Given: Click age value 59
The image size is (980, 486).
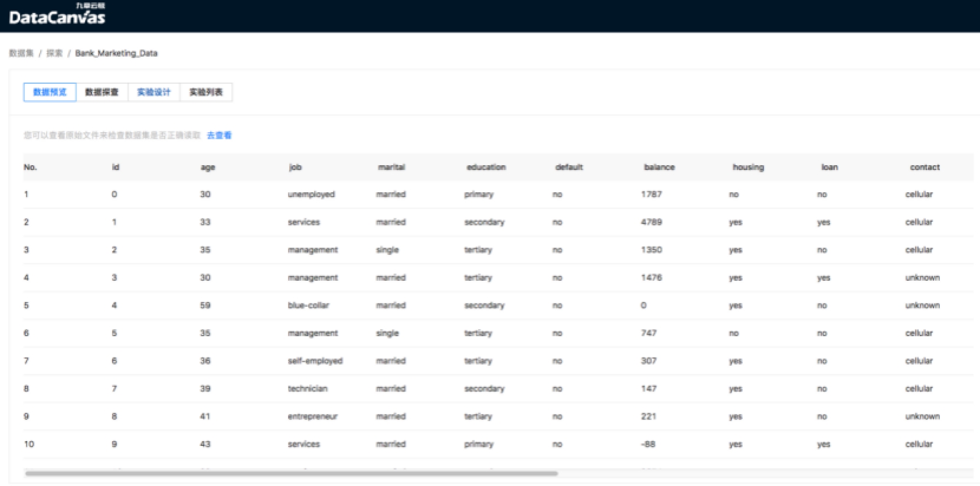Looking at the screenshot, I should [205, 306].
